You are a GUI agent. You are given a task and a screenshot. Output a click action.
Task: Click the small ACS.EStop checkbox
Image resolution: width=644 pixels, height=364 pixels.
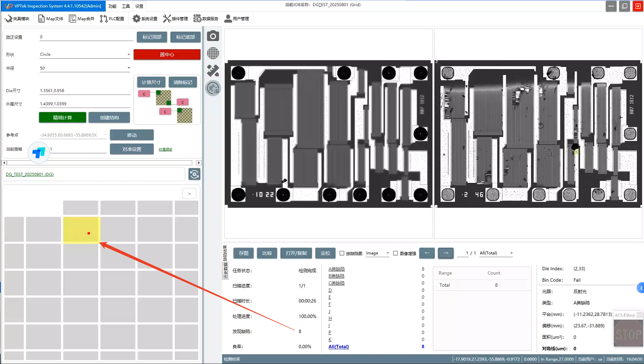pyautogui.click(x=639, y=315)
